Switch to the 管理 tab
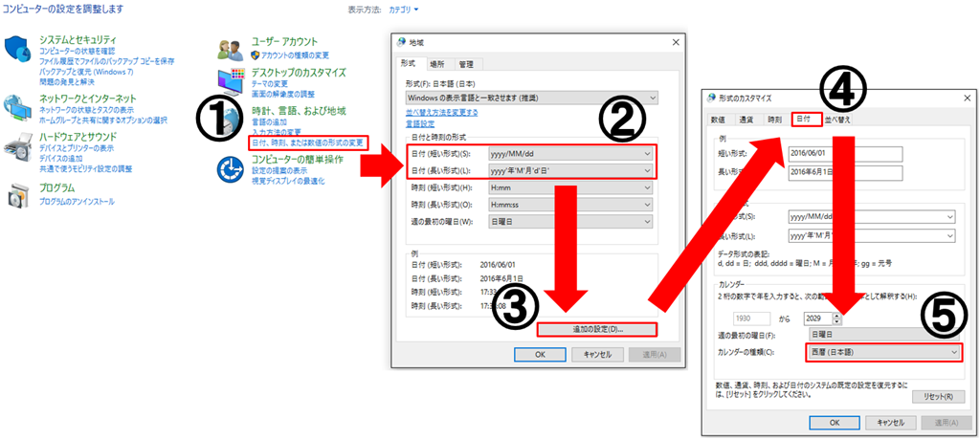Screen dimensions: 980x439 point(465,64)
